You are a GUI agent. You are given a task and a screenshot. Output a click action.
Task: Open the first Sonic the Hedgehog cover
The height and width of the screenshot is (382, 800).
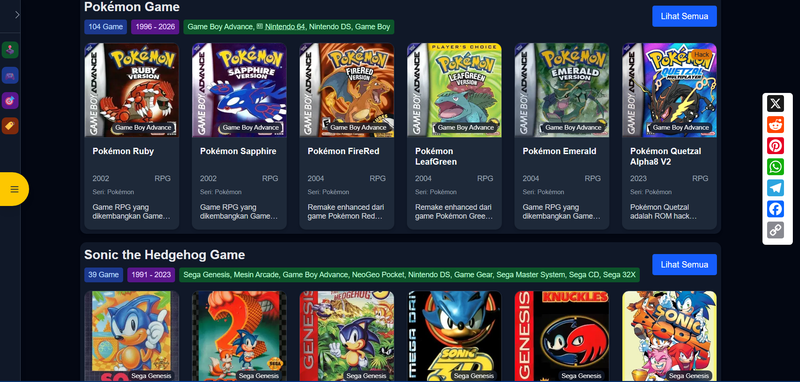point(132,336)
